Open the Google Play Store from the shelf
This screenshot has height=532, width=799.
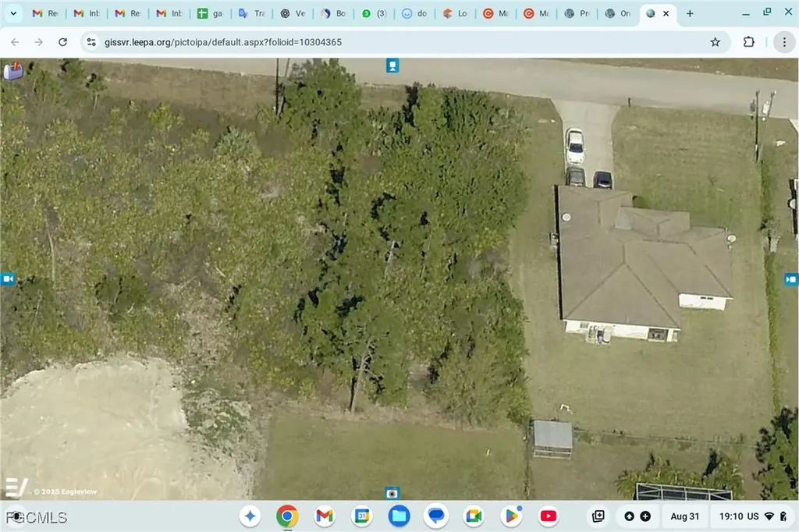[x=511, y=516]
